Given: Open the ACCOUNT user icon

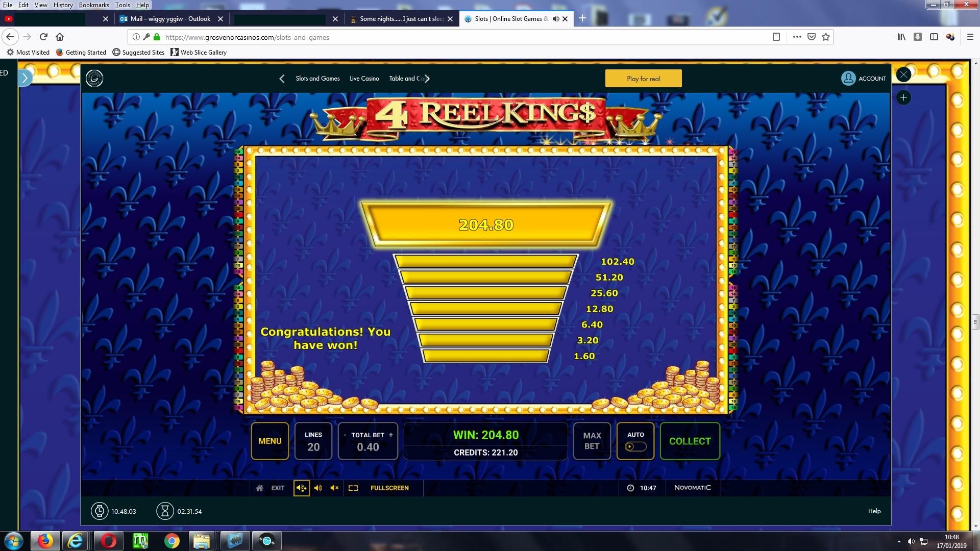Looking at the screenshot, I should (x=848, y=78).
